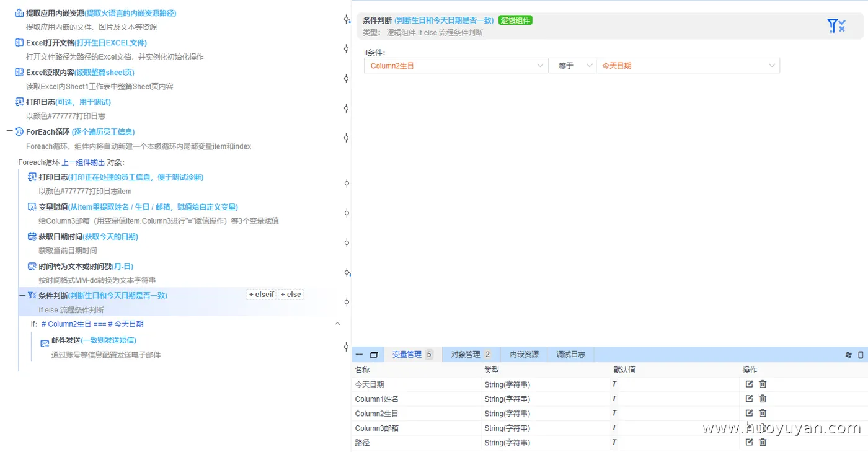This screenshot has width=868, height=452.
Task: Edit the Column2生日 variable
Action: (750, 413)
